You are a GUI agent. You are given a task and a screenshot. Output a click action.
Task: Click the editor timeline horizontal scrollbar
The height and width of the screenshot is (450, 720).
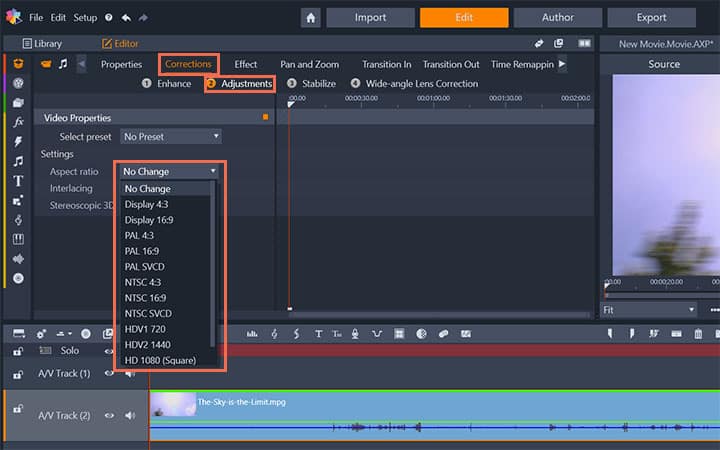pyautogui.click(x=439, y=315)
